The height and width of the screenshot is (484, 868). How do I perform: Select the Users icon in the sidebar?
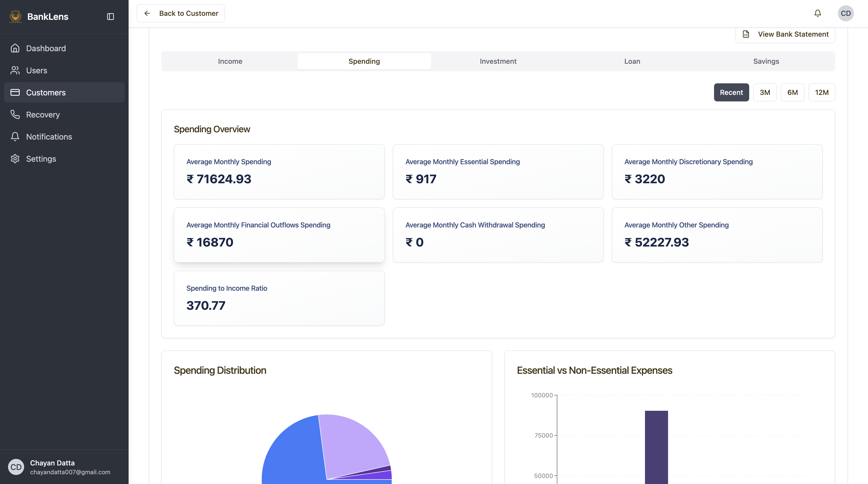click(x=15, y=70)
